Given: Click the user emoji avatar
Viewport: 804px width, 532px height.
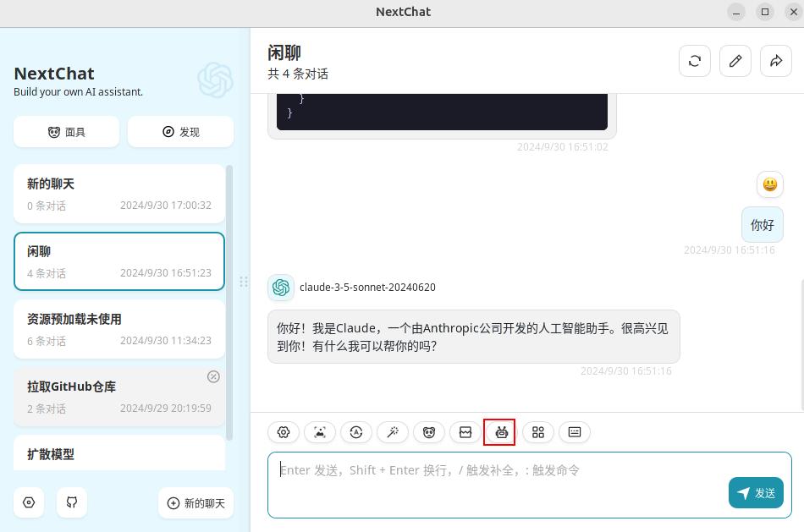Looking at the screenshot, I should pos(769,184).
